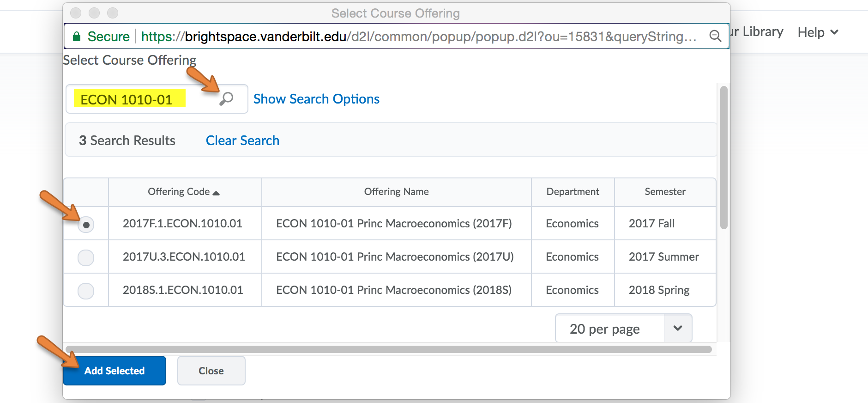The height and width of the screenshot is (403, 868).
Task: Click Show Search Options link
Action: coord(316,99)
